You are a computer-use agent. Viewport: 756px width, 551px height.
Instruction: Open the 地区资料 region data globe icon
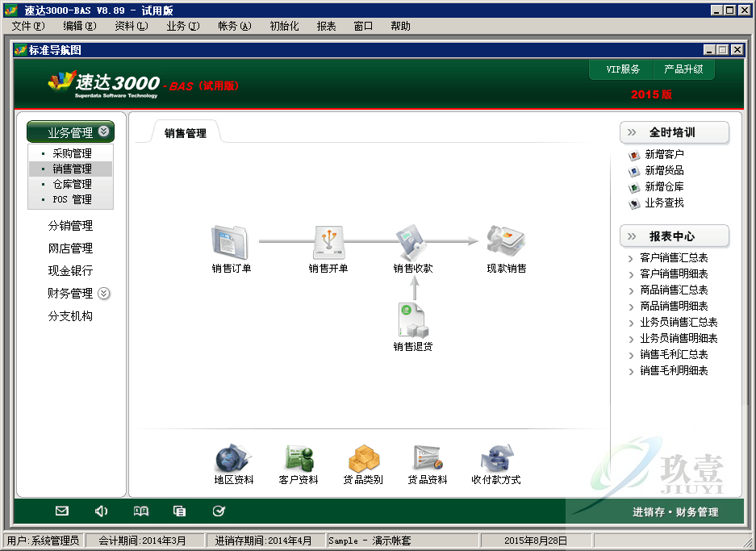(x=233, y=458)
